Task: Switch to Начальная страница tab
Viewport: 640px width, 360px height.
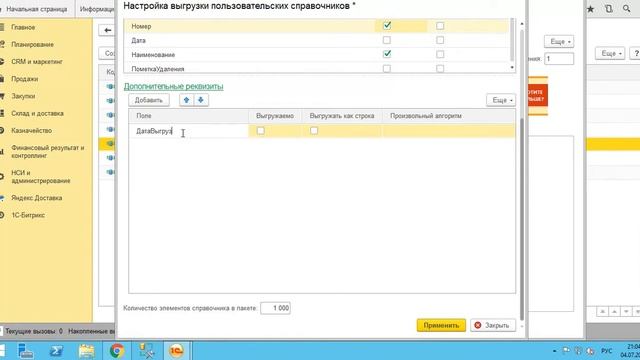Action: click(37, 9)
